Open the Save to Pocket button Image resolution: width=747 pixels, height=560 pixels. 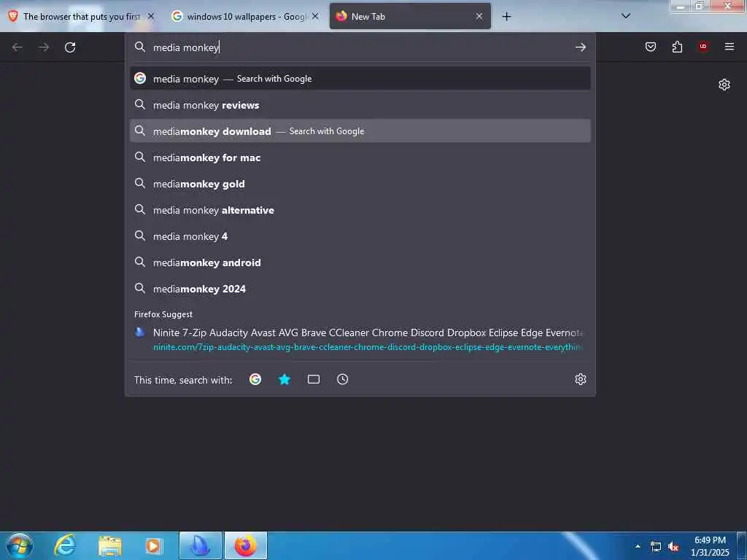tap(651, 47)
